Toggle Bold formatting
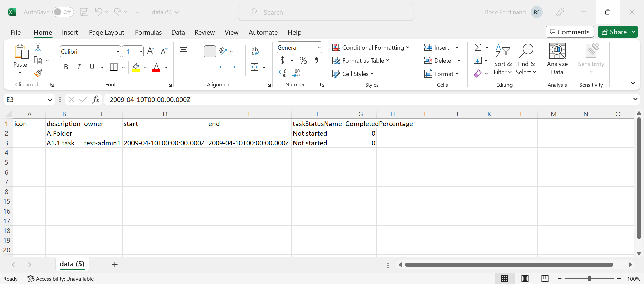 tap(66, 67)
